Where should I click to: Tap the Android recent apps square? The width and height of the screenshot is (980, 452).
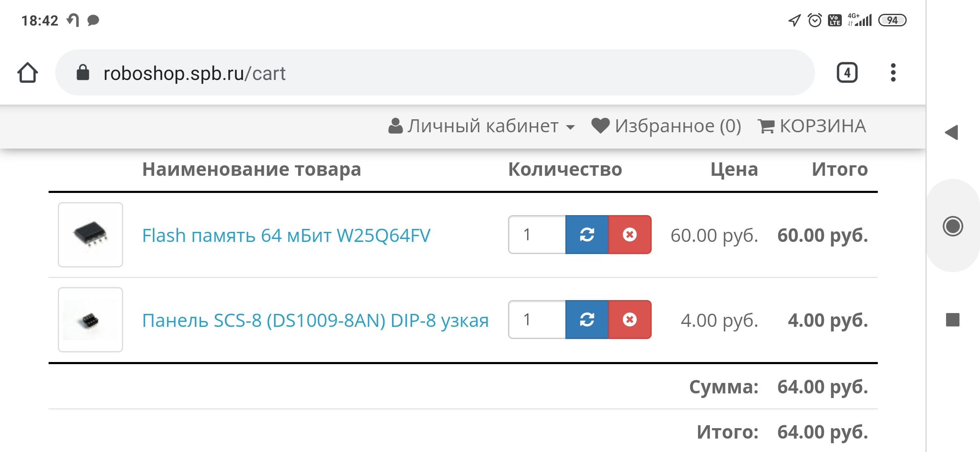[952, 320]
